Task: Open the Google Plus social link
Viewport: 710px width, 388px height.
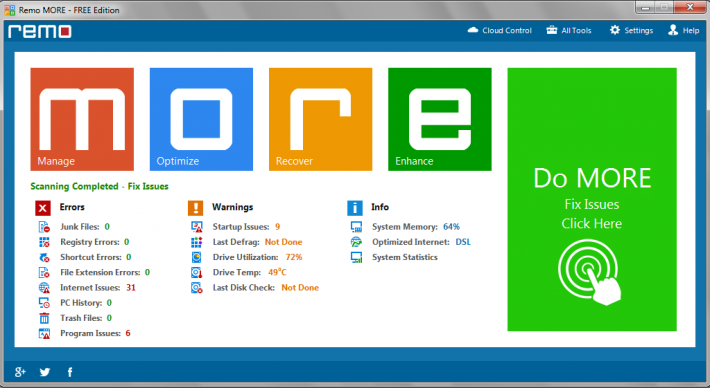Action: click(x=20, y=372)
